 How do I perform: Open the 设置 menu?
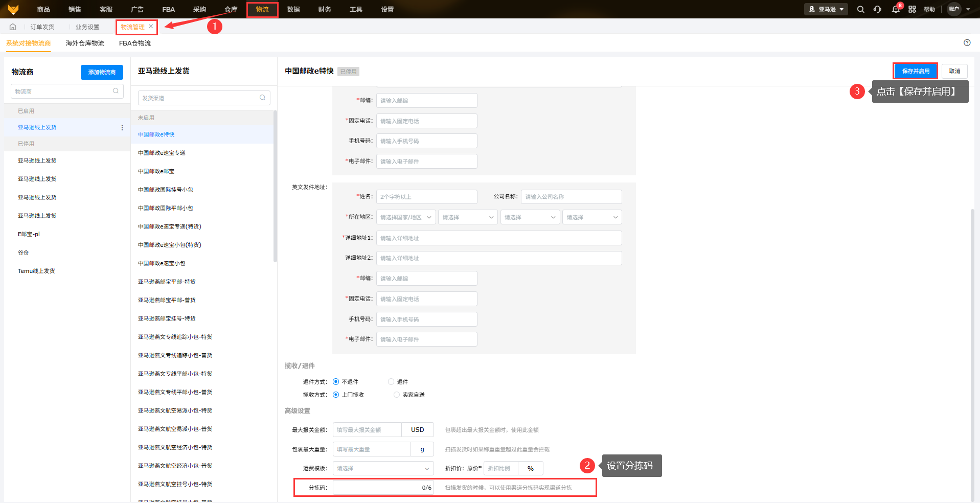387,9
